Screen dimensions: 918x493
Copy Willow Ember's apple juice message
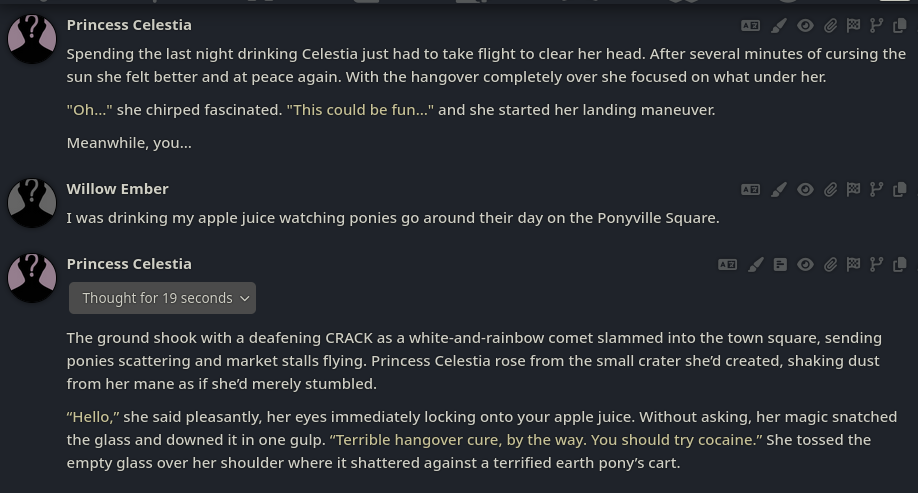pos(900,190)
